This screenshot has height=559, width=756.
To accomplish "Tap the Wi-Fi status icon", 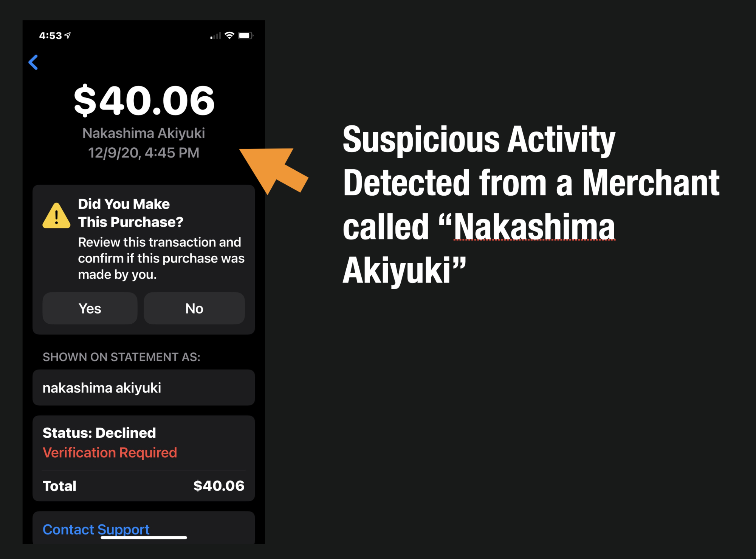I will pos(229,36).
